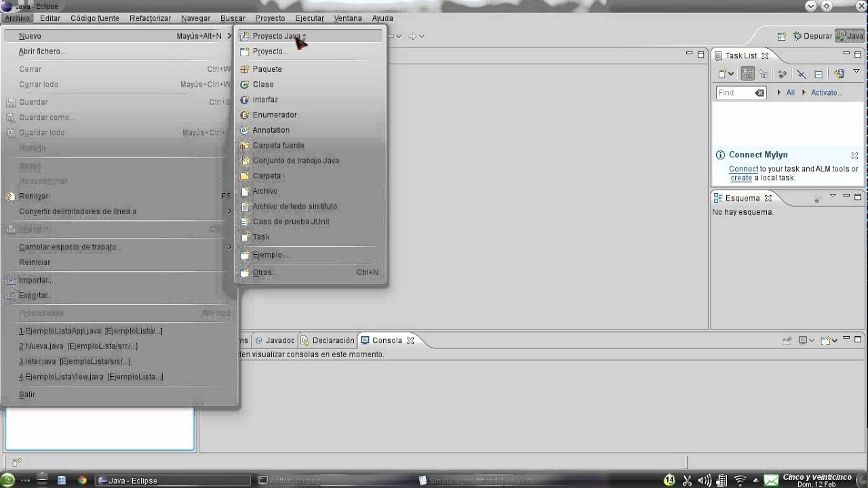868x488 pixels.
Task: Click Salir at the bottom of Archivo menu
Action: pos(119,394)
